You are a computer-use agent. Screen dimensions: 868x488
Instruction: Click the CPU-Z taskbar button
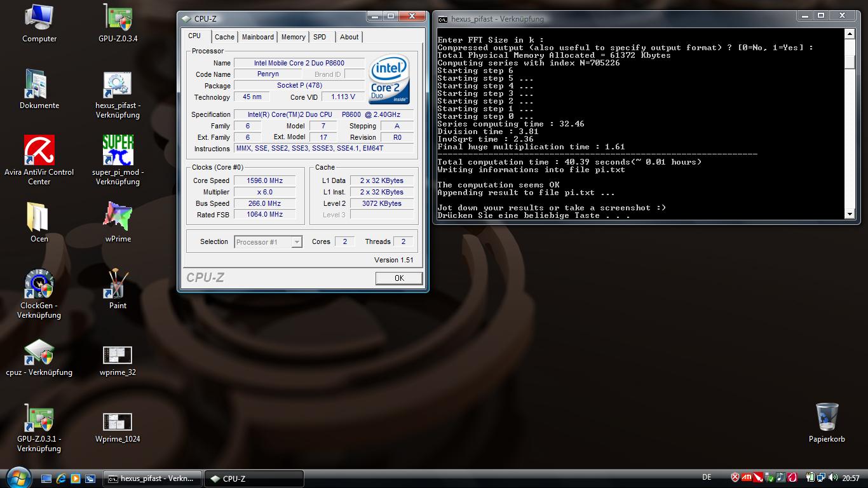(254, 478)
